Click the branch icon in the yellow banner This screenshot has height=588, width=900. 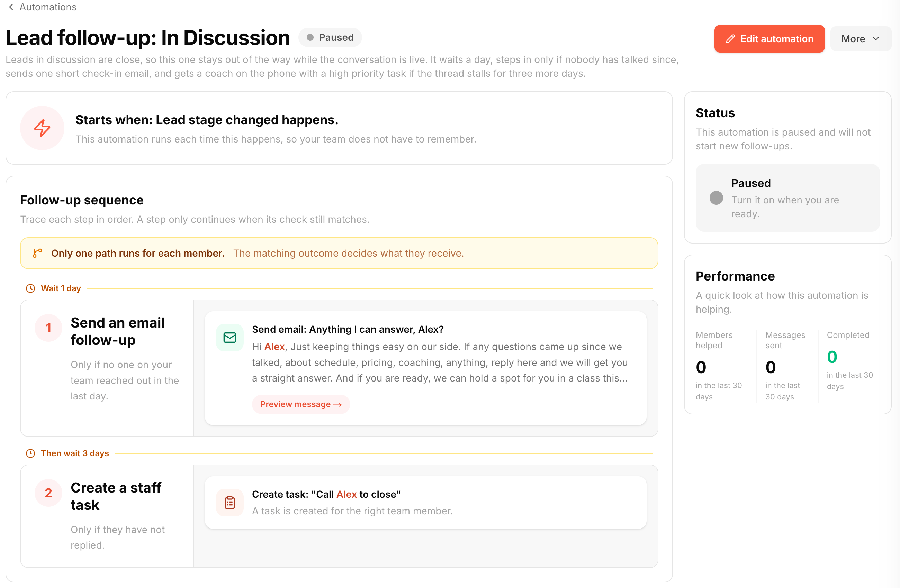(37, 253)
